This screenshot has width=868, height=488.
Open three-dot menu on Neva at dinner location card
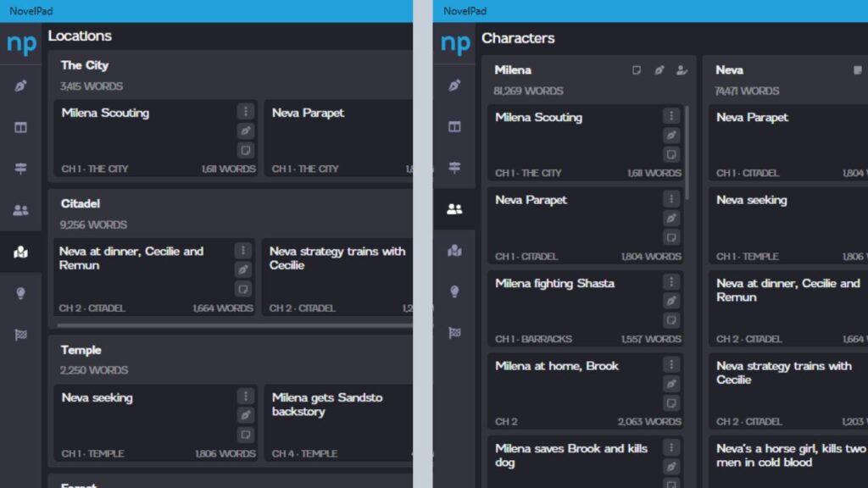[242, 251]
